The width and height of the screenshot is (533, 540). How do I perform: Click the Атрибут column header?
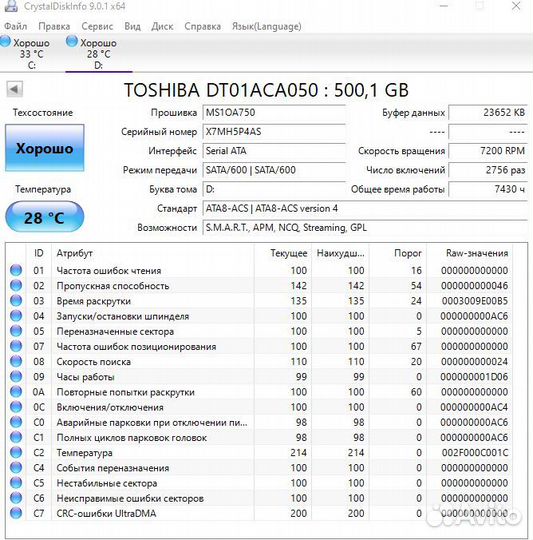[x=153, y=253]
